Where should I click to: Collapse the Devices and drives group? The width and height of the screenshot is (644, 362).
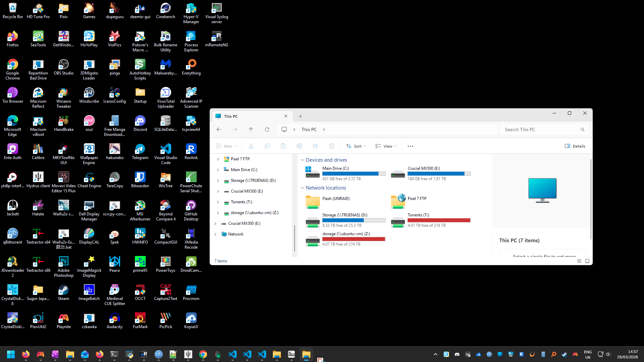pyautogui.click(x=302, y=160)
